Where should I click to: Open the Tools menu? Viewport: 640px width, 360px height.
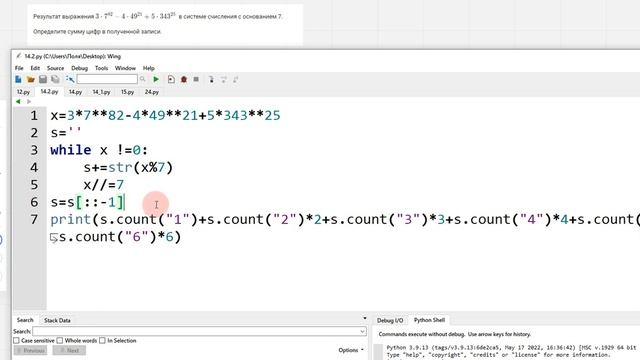tap(101, 68)
